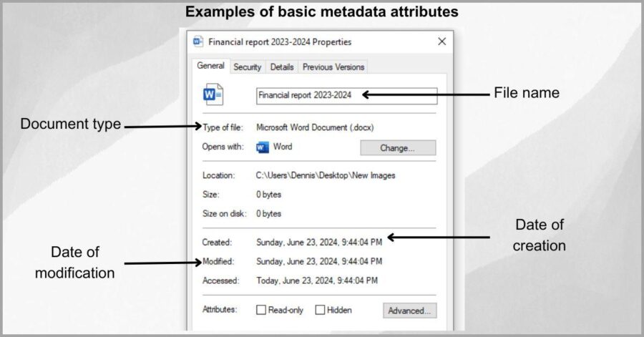Open the Details tab
This screenshot has height=337, width=644.
pos(282,67)
